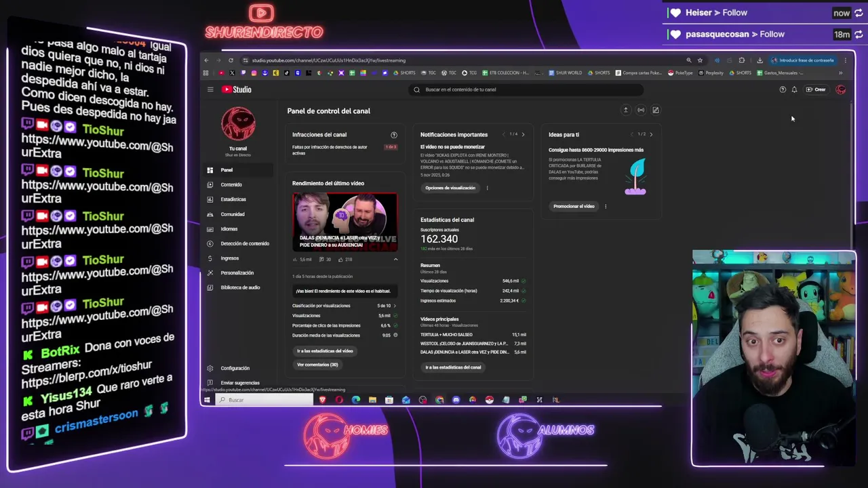Click Ver comentarios (30) button
This screenshot has height=488, width=868.
click(x=317, y=365)
